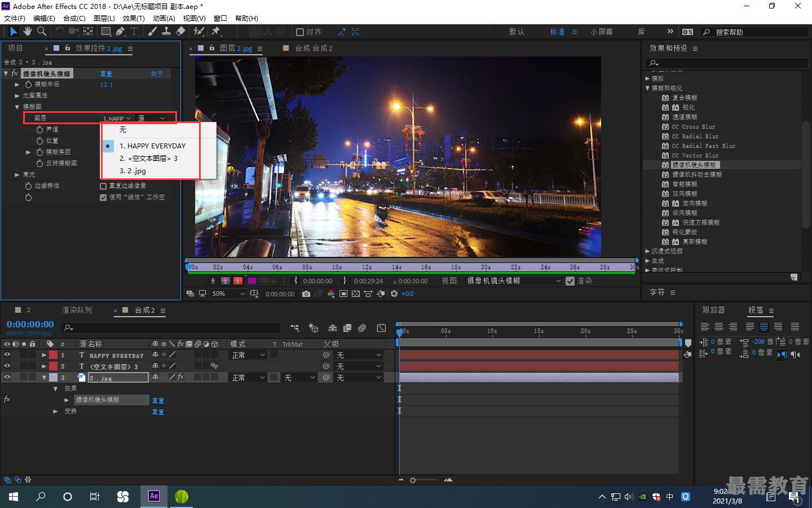Select the Clone Stamp tool

coord(166,32)
